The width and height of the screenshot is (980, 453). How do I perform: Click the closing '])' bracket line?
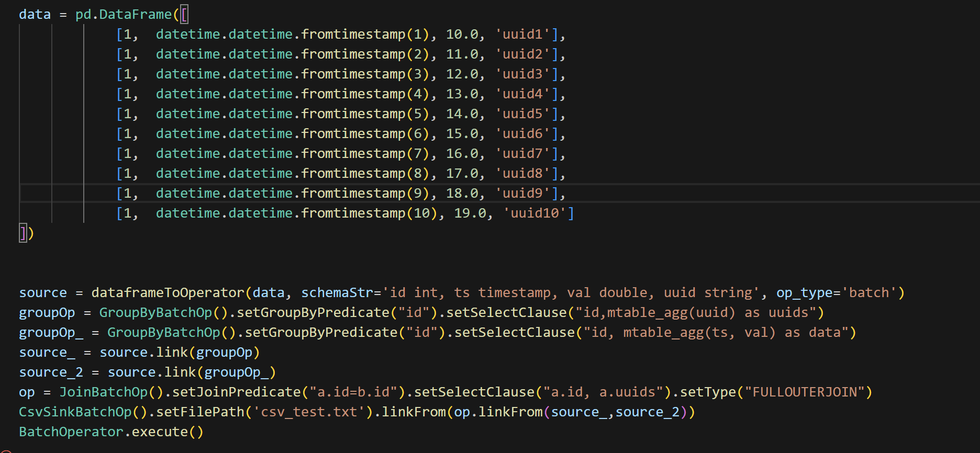(27, 233)
